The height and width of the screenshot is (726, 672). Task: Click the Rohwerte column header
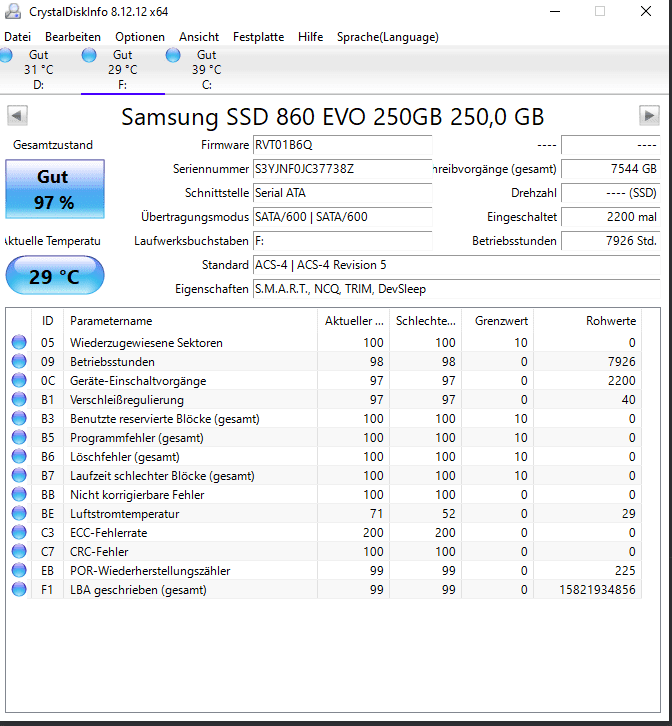588,321
